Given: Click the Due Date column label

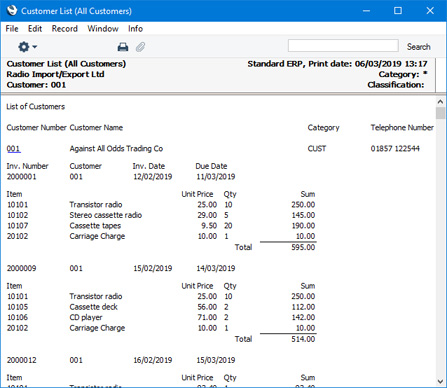Looking at the screenshot, I should click(211, 166).
